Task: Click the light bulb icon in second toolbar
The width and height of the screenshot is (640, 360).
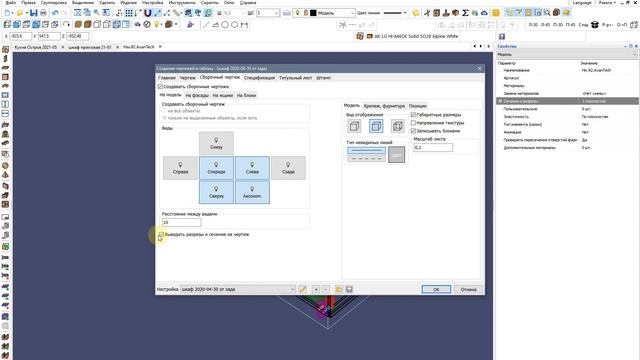Action: pyautogui.click(x=156, y=24)
